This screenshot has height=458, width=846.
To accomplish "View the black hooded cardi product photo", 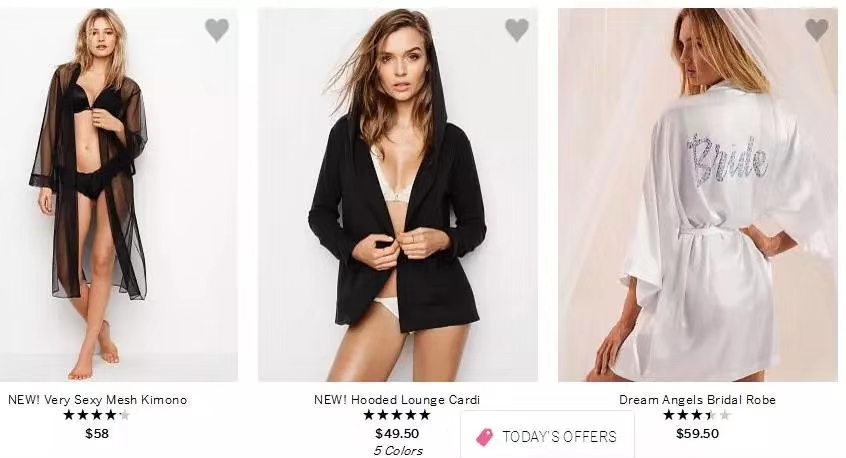I will (x=397, y=195).
